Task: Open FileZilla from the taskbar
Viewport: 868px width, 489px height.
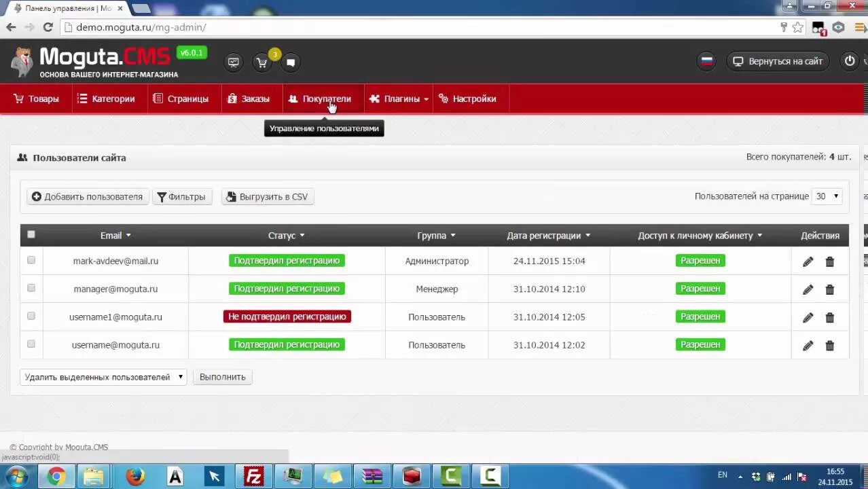Action: 253,476
